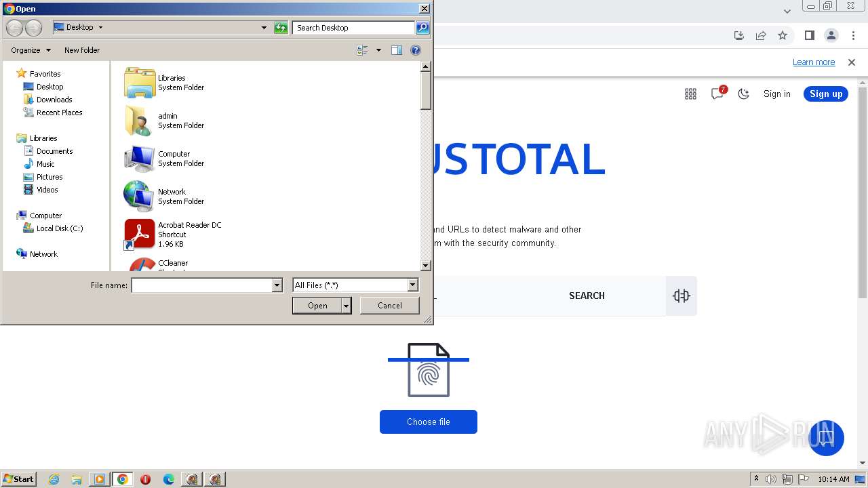868x488 pixels.
Task: Select Pictures library in navigation pane
Action: (x=50, y=177)
